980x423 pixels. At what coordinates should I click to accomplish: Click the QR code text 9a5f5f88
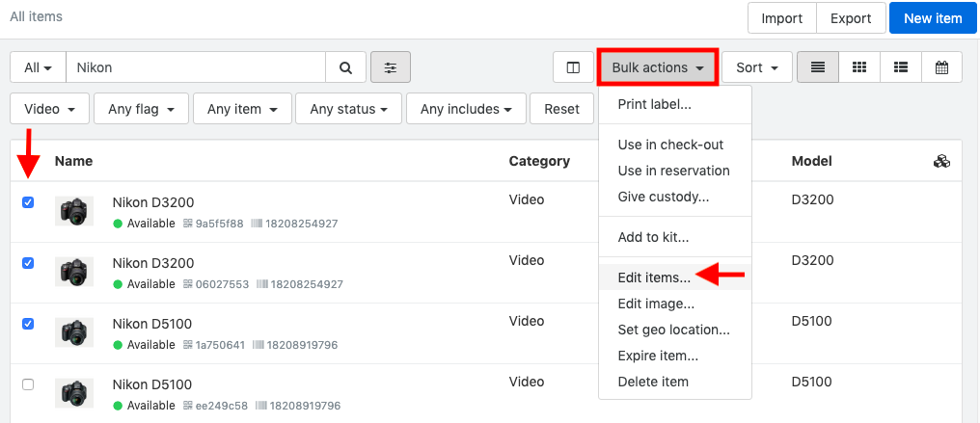219,224
